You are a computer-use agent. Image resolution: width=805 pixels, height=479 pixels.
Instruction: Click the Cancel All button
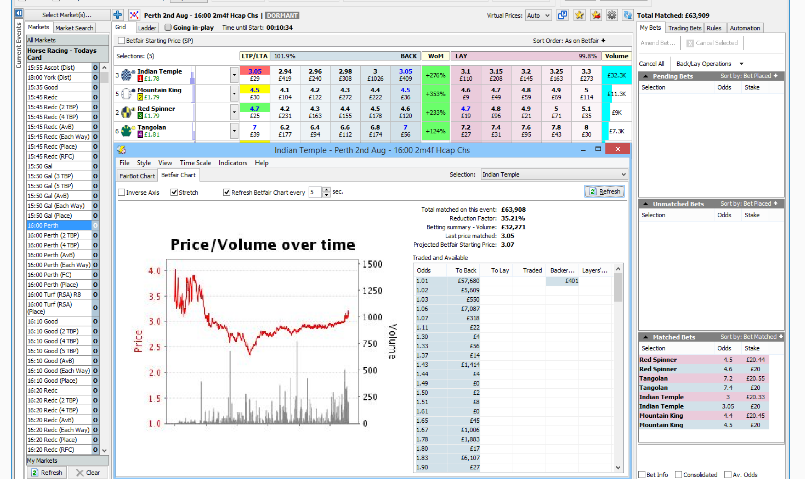pyautogui.click(x=651, y=64)
